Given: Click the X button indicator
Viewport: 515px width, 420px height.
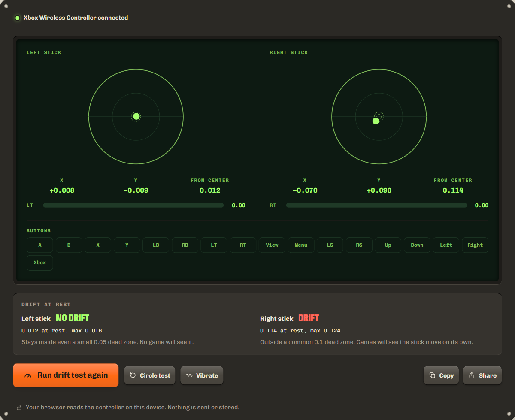Looking at the screenshot, I should click(x=98, y=245).
